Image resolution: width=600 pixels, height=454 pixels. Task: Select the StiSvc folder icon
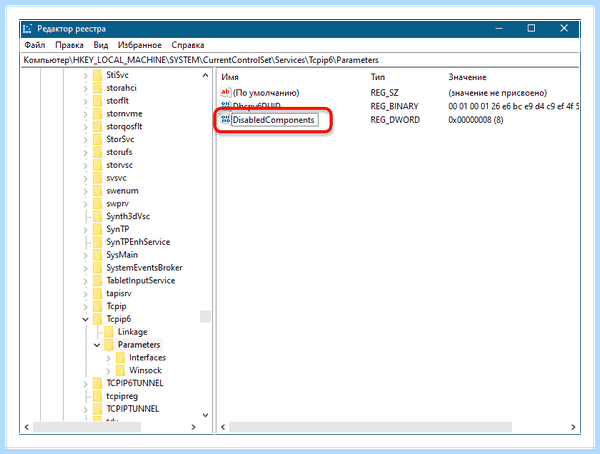click(98, 75)
